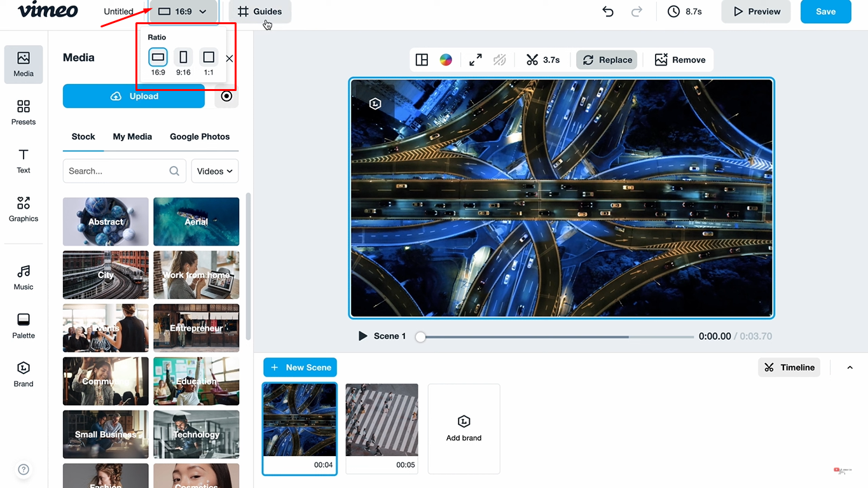
Task: Undo the last action
Action: [608, 11]
